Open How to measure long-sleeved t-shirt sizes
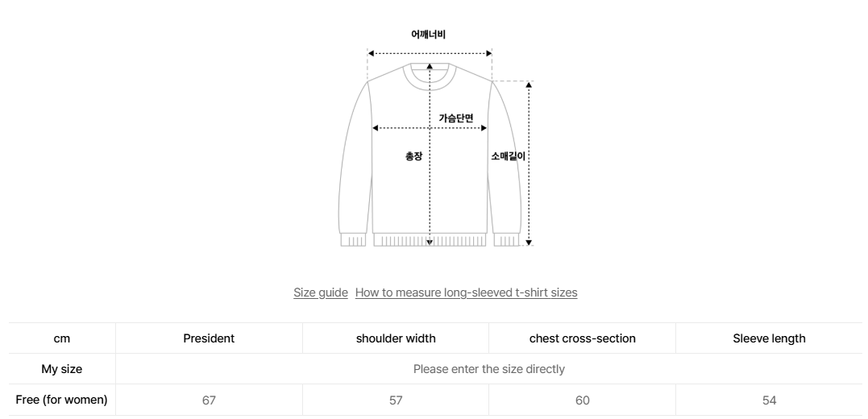Image resolution: width=868 pixels, height=419 pixels. point(466,292)
